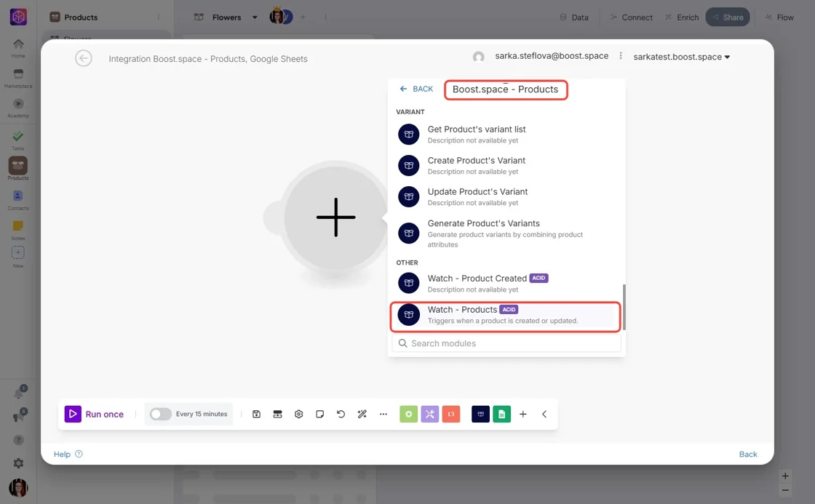Click BACK link in module list
The image size is (815, 504).
416,89
